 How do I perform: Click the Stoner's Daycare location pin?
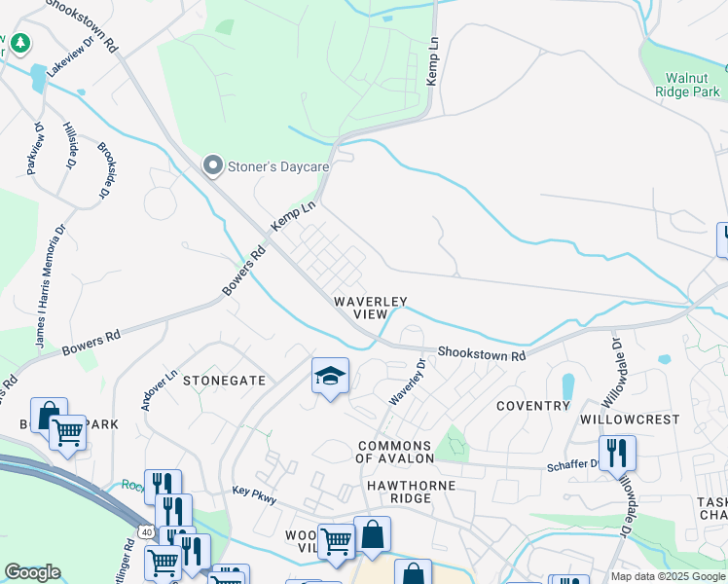(x=213, y=165)
